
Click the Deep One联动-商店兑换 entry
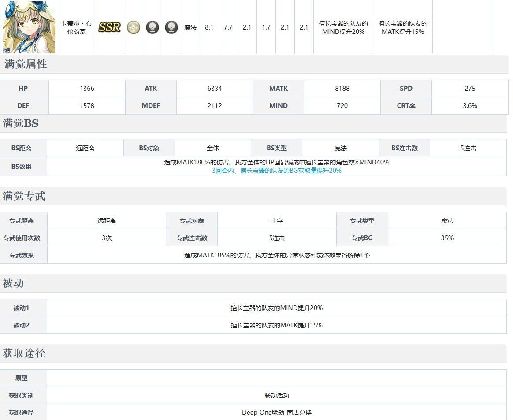[x=276, y=413]
